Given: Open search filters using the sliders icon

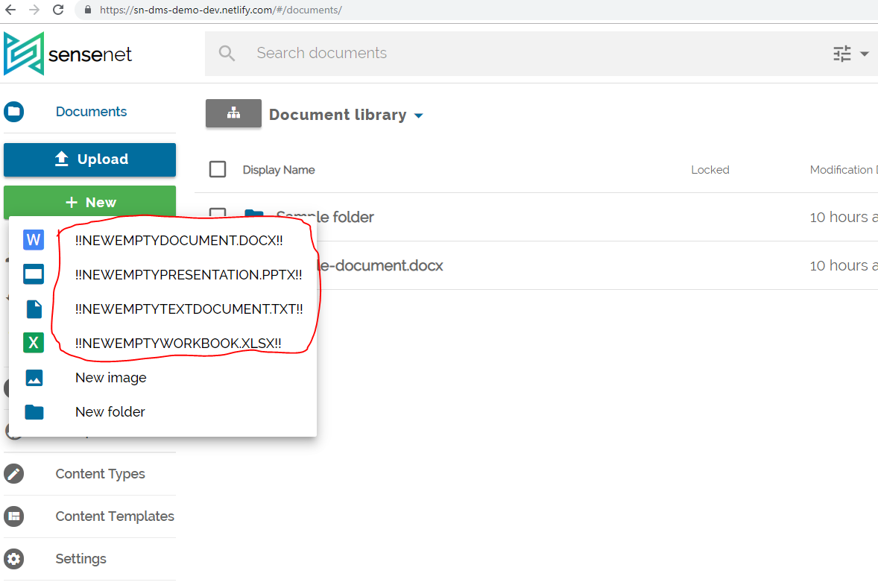Looking at the screenshot, I should click(841, 53).
